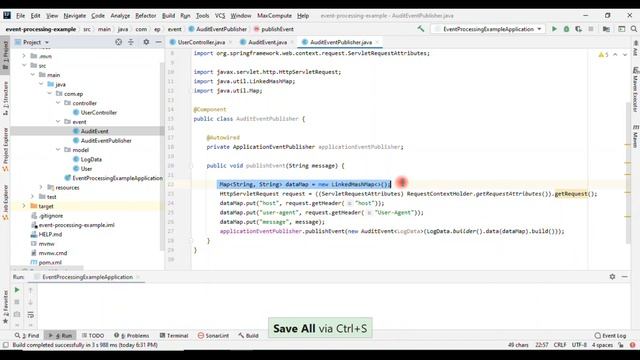Click Select Opened File target icon
The width and height of the screenshot is (640, 360).
click(x=118, y=42)
